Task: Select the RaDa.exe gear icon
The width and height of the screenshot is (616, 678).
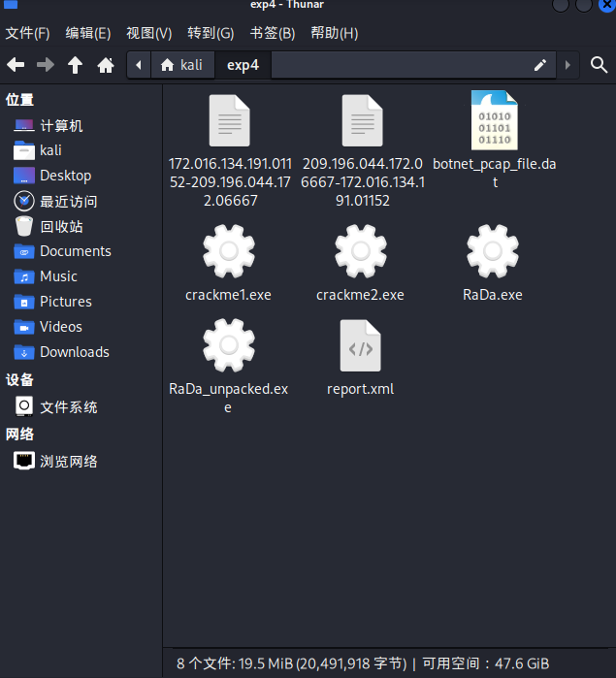Action: (x=493, y=251)
